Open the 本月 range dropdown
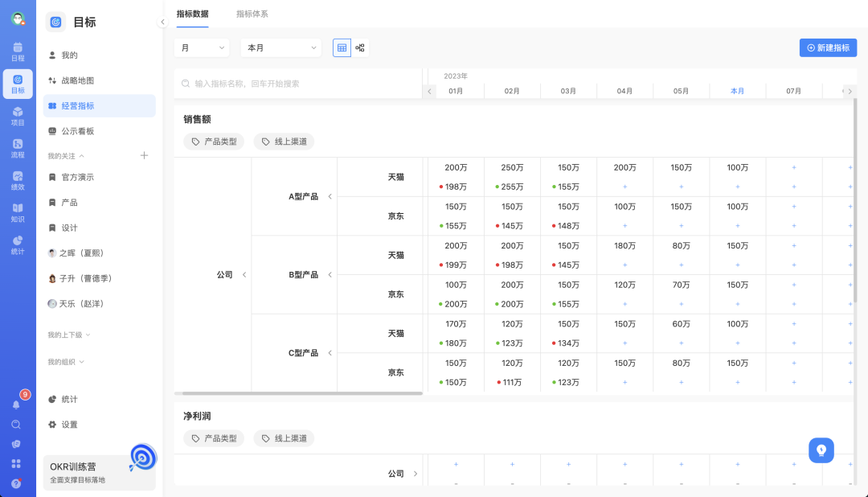This screenshot has width=868, height=497. pos(280,47)
